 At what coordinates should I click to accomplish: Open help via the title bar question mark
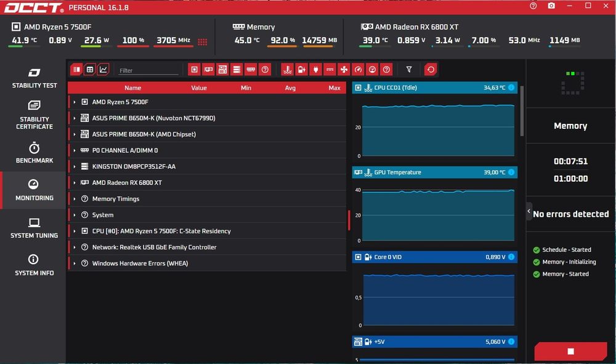point(533,6)
